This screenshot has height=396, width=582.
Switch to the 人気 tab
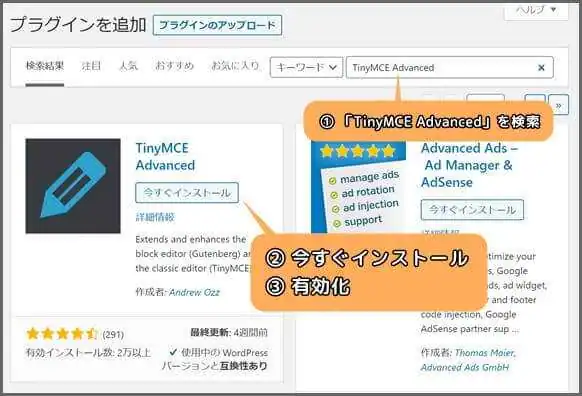click(x=128, y=66)
